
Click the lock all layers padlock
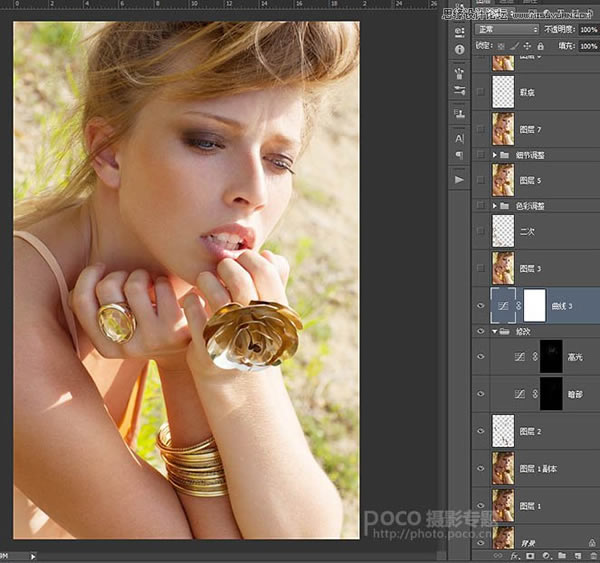point(540,46)
